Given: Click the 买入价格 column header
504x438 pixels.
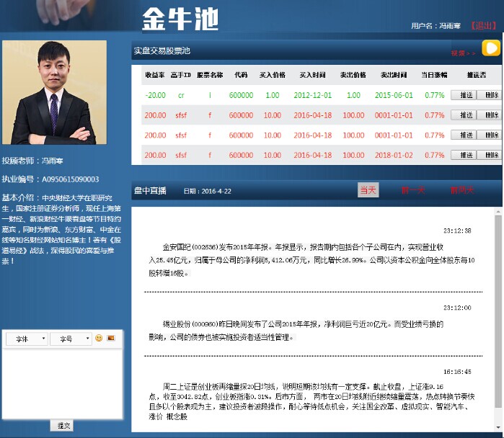Looking at the screenshot, I should tap(273, 75).
